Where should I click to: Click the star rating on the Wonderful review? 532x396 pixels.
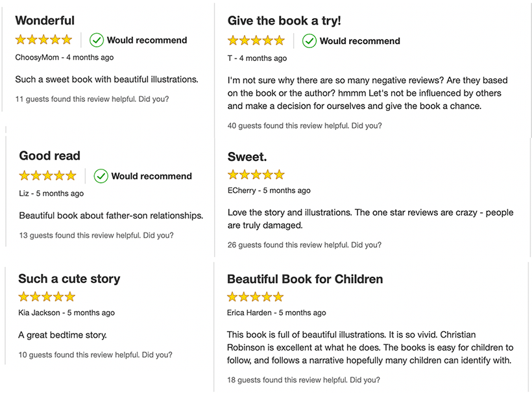click(43, 40)
